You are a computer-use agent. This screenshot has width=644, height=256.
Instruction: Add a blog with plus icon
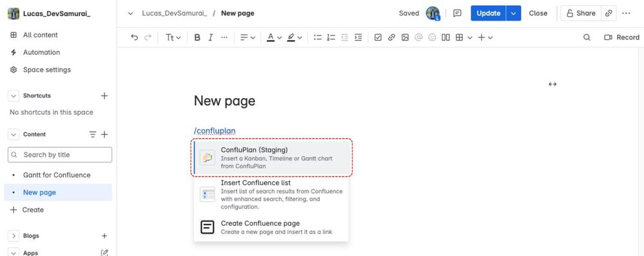pyautogui.click(x=104, y=236)
